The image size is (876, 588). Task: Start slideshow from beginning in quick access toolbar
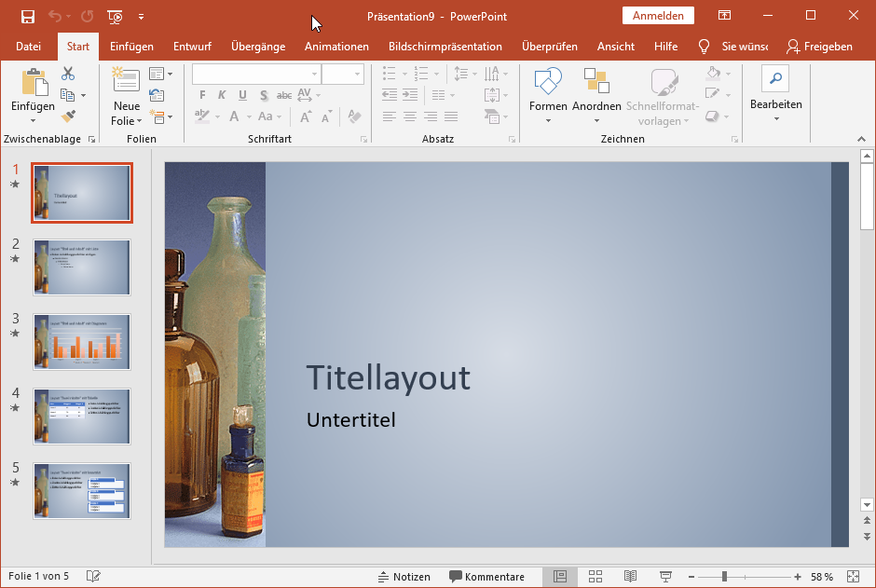click(115, 17)
